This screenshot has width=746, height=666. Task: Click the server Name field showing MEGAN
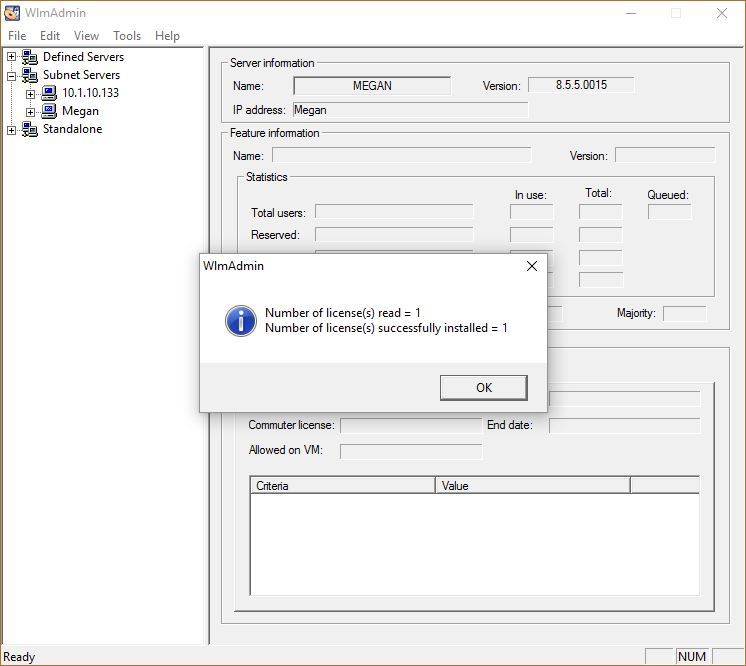point(372,86)
